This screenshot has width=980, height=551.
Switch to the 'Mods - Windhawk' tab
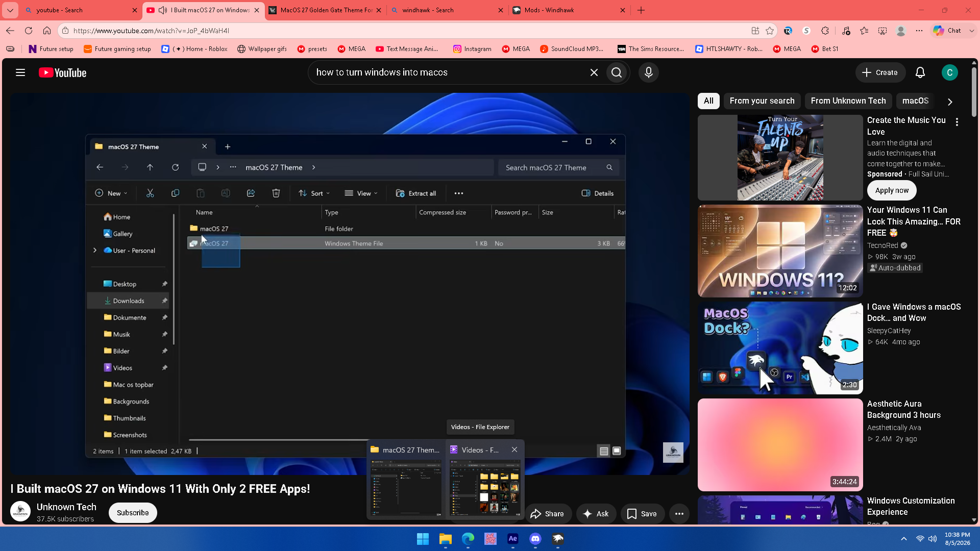pyautogui.click(x=570, y=10)
